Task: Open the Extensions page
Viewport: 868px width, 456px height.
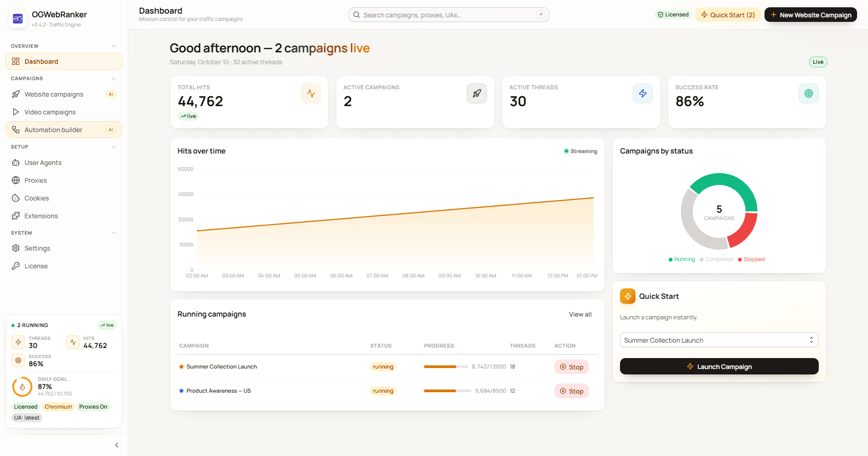Action: coord(64,216)
